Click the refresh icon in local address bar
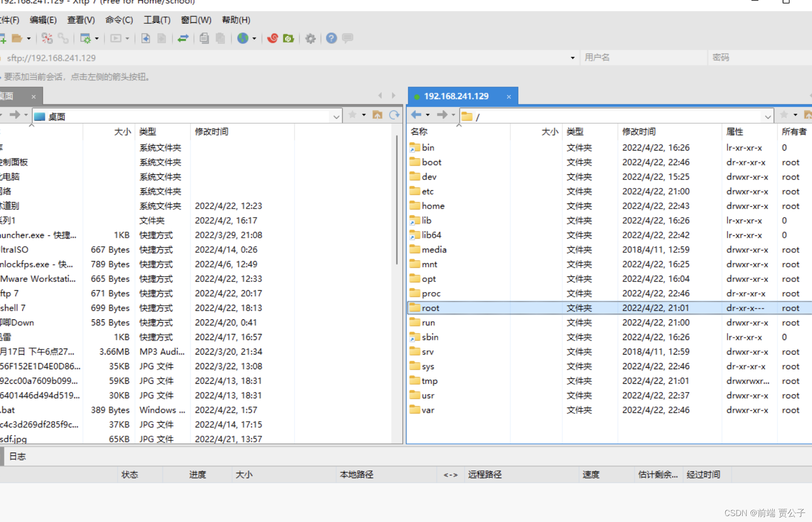The height and width of the screenshot is (522, 812). pos(394,115)
